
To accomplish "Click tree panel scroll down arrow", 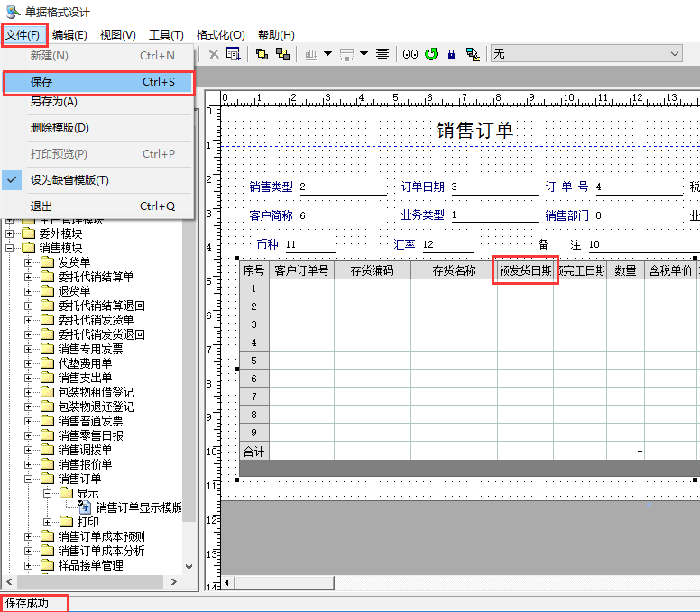I will tap(189, 567).
